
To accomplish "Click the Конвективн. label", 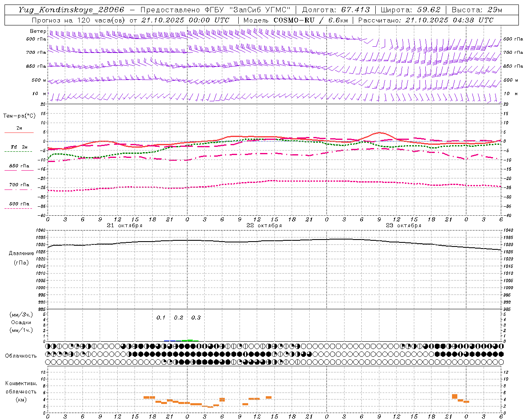I will click(21, 383).
